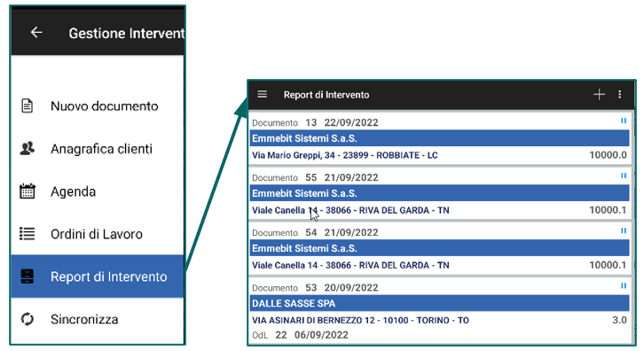The width and height of the screenshot is (644, 351).
Task: Click the Agenda calendar icon
Action: [x=27, y=191]
